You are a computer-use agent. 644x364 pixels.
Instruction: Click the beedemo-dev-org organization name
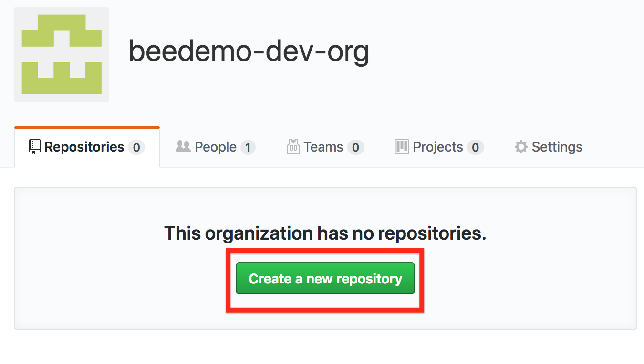tap(249, 51)
